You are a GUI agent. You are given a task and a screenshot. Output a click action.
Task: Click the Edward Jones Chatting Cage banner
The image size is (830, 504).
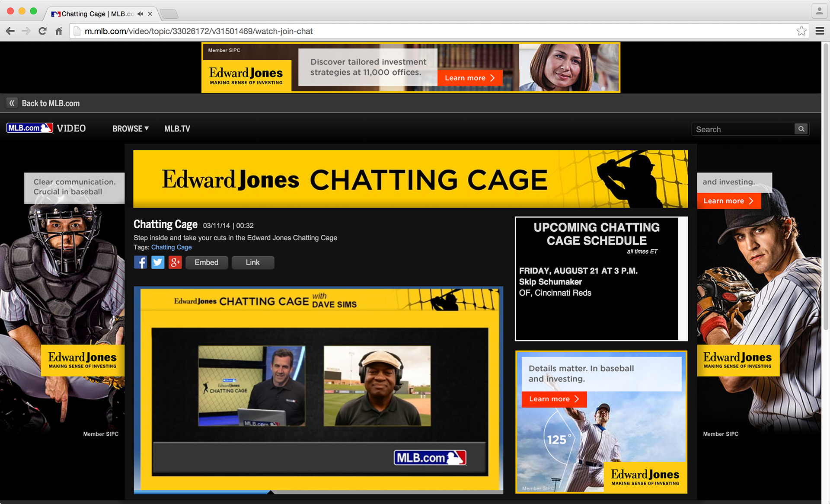[x=410, y=179]
